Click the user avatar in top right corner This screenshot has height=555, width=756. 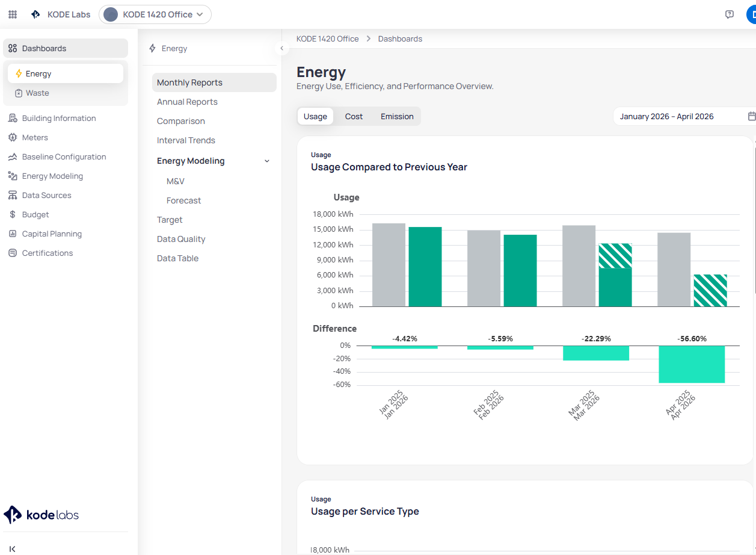pyautogui.click(x=751, y=14)
